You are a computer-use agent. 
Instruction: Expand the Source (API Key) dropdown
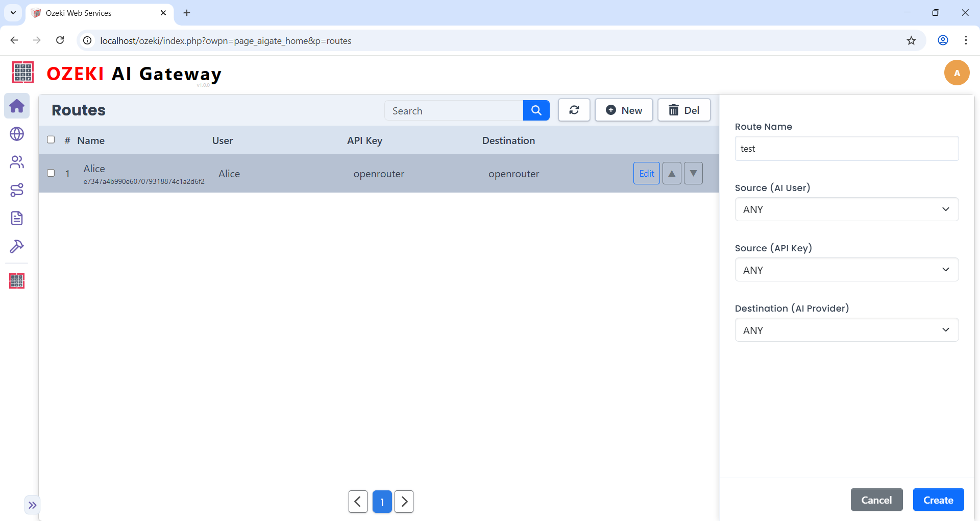coord(846,270)
